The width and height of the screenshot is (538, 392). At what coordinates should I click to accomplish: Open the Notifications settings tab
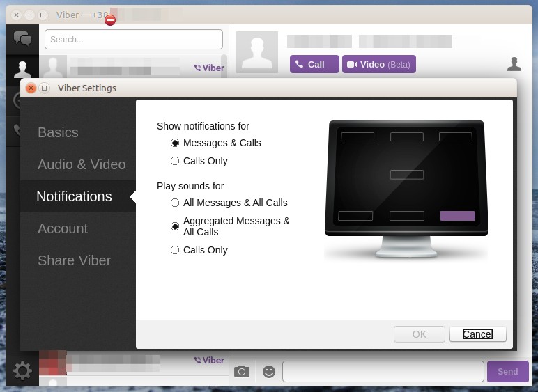(78, 196)
